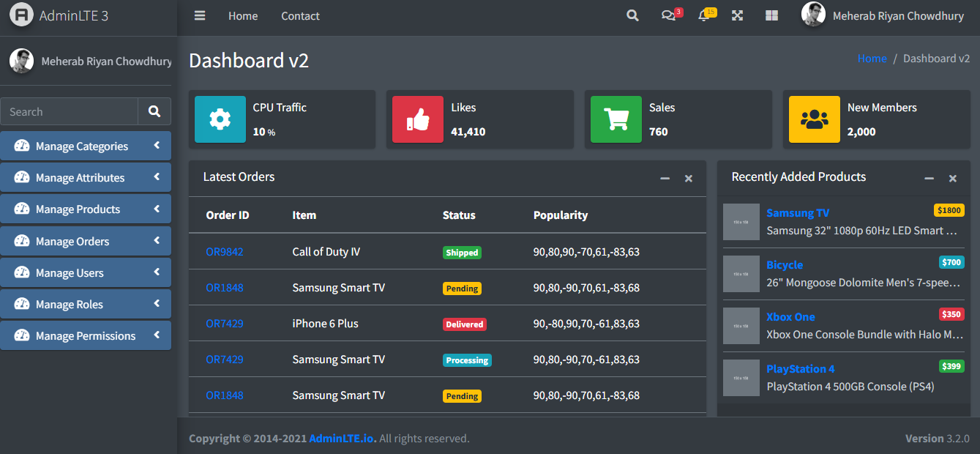Screen dimensions: 980x454
Task: Open control sidebar grid icon
Action: tap(772, 15)
